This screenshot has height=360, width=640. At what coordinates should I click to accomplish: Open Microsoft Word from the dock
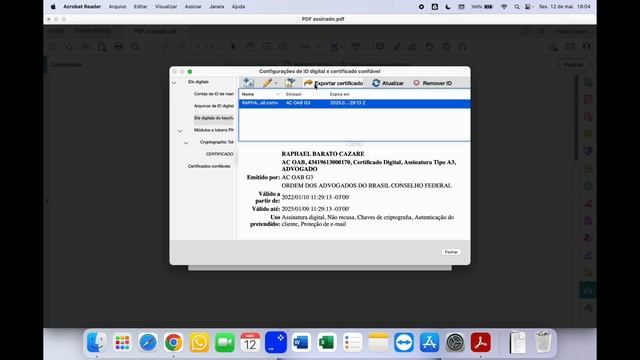(x=301, y=342)
